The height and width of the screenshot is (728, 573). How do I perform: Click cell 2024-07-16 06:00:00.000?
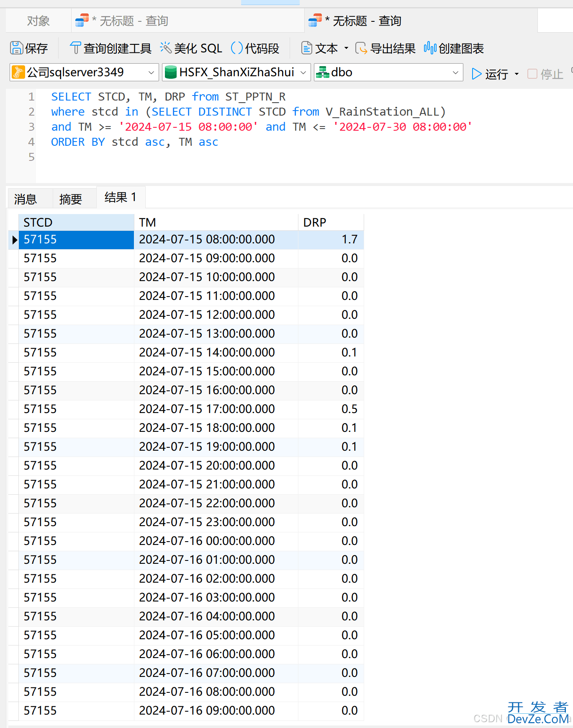[216, 654]
